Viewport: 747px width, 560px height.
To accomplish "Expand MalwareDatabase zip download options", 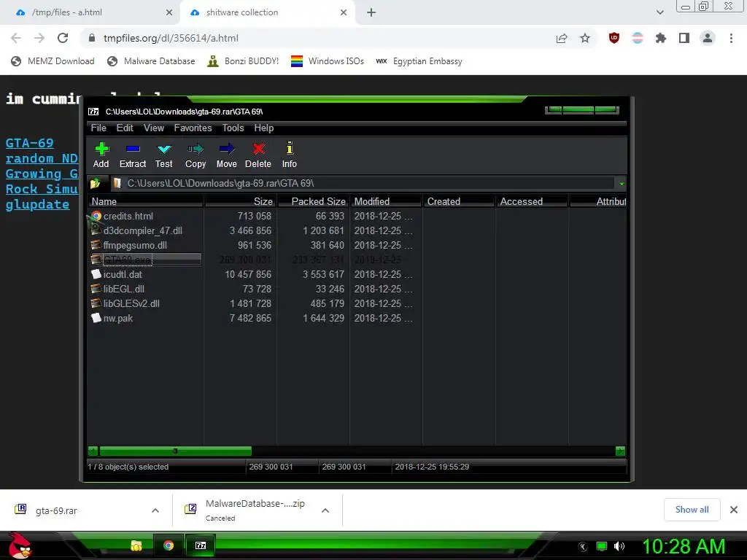I will (325, 510).
